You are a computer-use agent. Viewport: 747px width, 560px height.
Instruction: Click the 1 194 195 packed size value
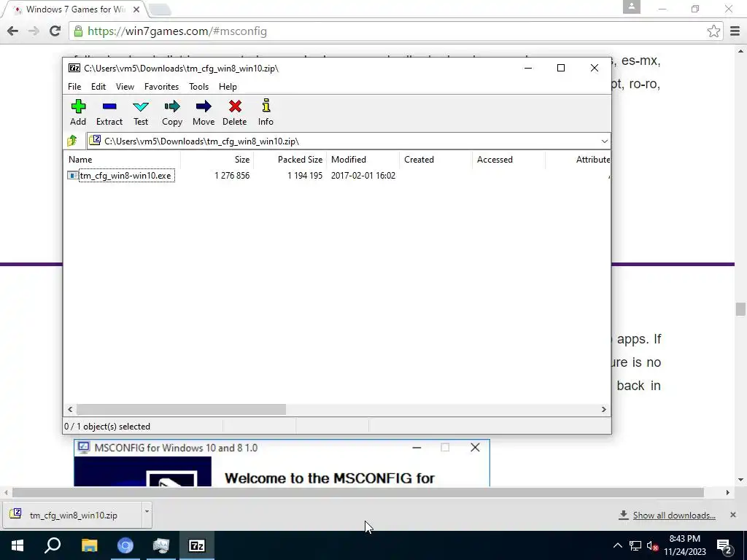305,176
